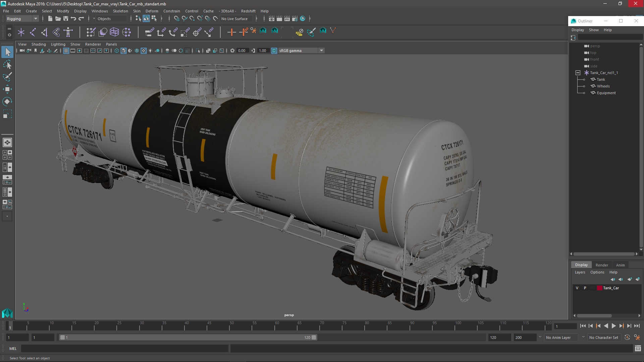
Task: Click the Play Forwards button
Action: [x=613, y=326]
